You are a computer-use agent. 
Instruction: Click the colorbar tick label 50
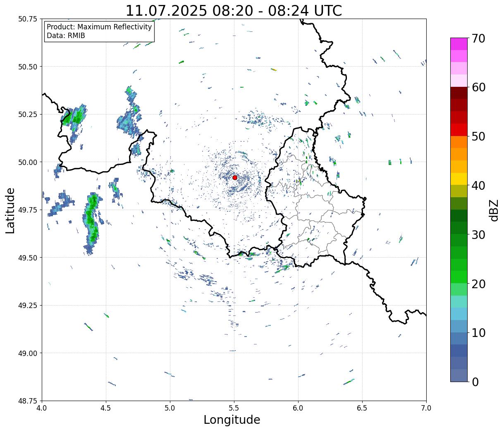coord(478,136)
